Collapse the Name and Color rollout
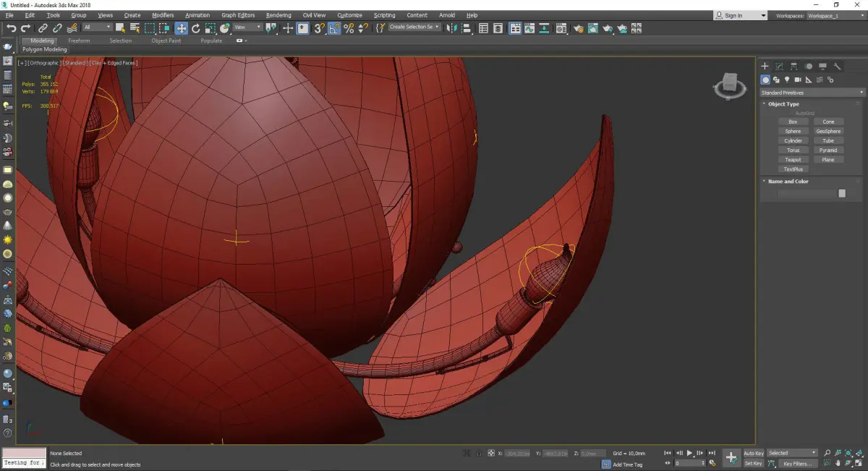The height and width of the screenshot is (471, 868). pos(788,182)
